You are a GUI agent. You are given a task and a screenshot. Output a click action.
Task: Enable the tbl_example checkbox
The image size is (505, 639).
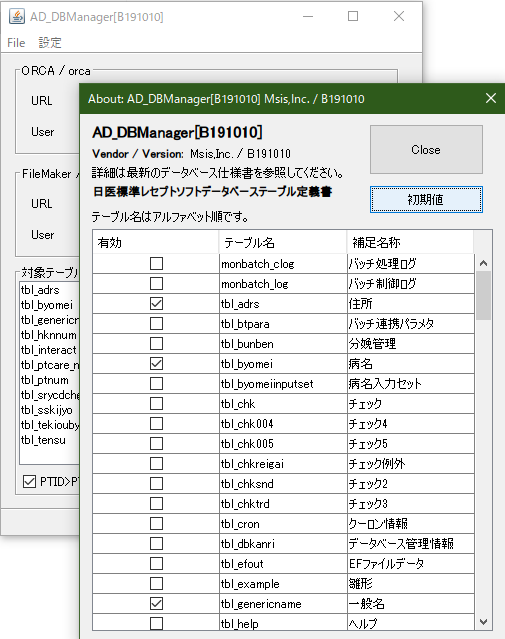157,584
